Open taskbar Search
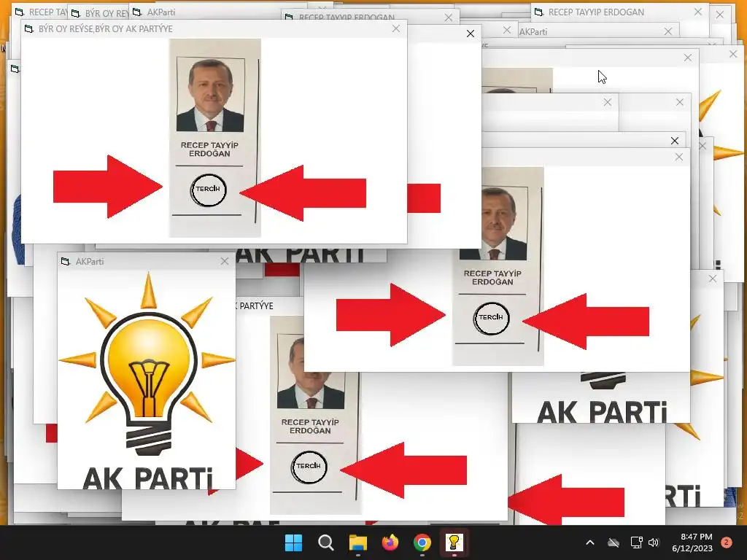This screenshot has width=747, height=560. click(326, 542)
